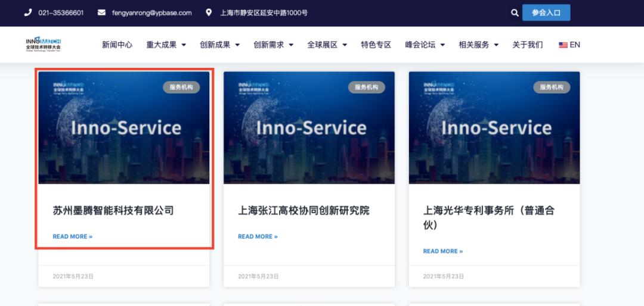Click the third card Inno-Service thumbnail
644x306 pixels.
pyautogui.click(x=494, y=128)
